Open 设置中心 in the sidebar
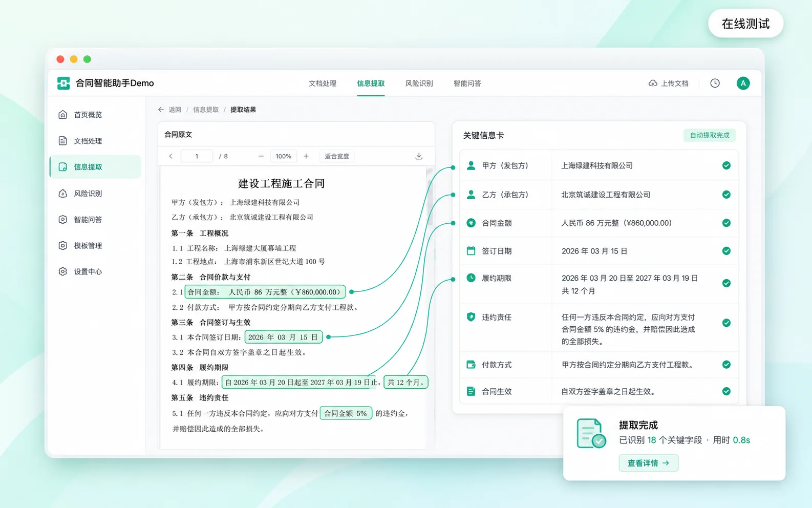This screenshot has width=812, height=508. (95, 272)
